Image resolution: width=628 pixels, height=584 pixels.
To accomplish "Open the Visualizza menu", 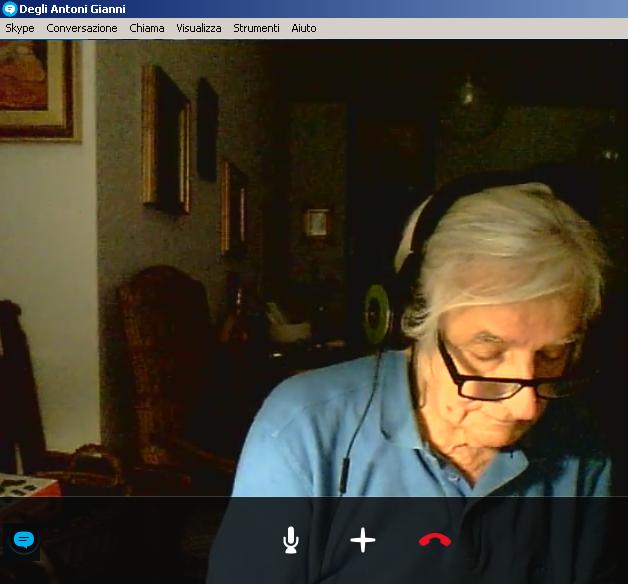I will pos(199,28).
